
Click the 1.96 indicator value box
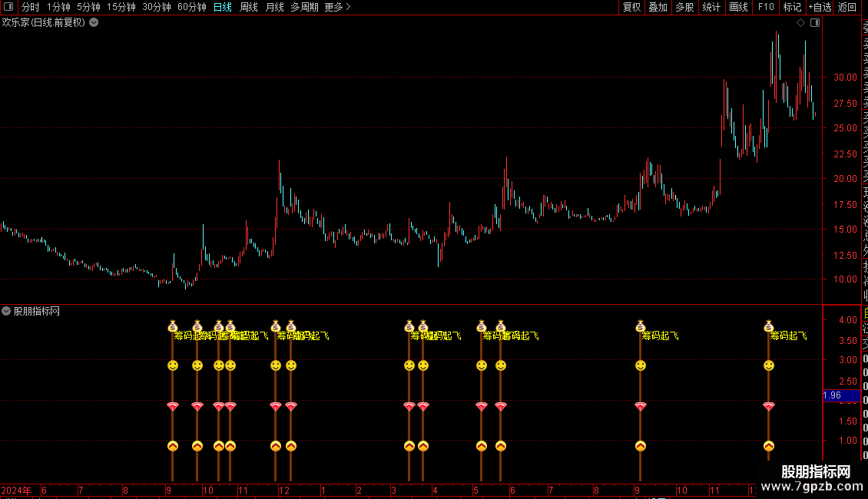(841, 395)
